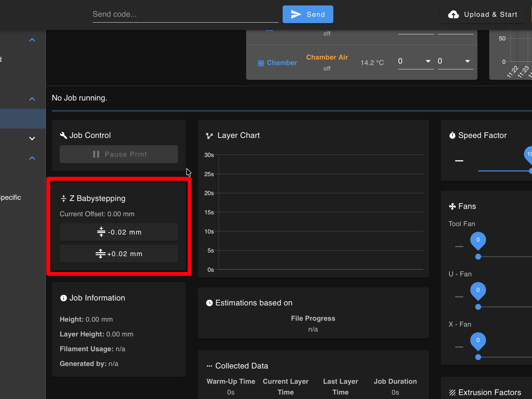Screen dimensions: 532x399
Task: Click the Speed Factor stopwatch icon
Action: [x=452, y=135]
